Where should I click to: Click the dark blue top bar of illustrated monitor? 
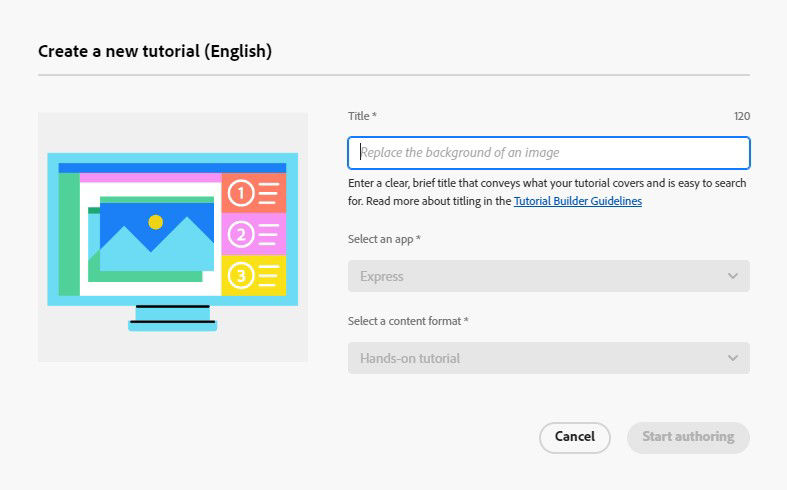point(172,168)
